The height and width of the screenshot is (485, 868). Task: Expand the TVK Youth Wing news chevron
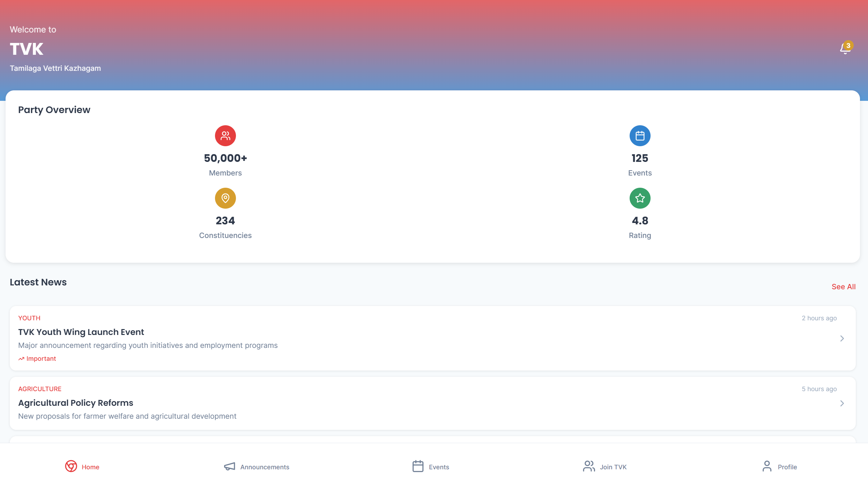842,338
